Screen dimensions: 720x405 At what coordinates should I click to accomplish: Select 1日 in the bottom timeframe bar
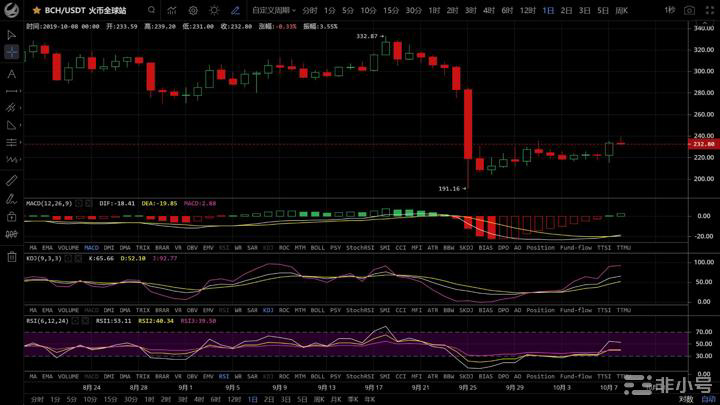253,399
